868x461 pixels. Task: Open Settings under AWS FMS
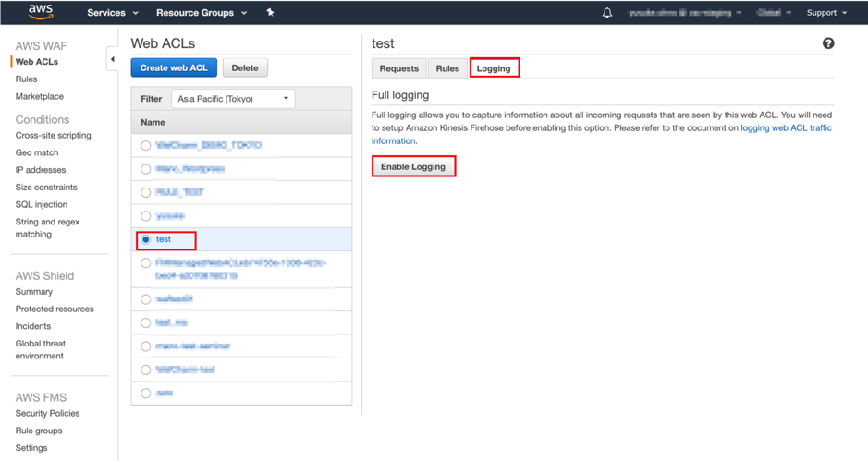(31, 448)
